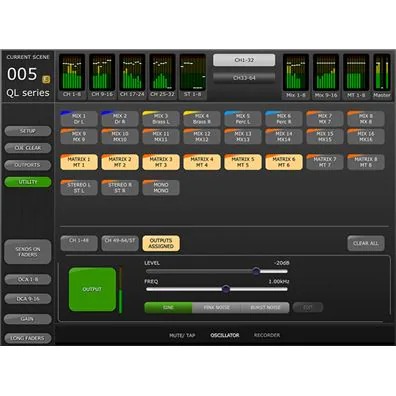Unassign oscillator from MATRIX 3
Screen dimensions: 396x396
tap(161, 162)
